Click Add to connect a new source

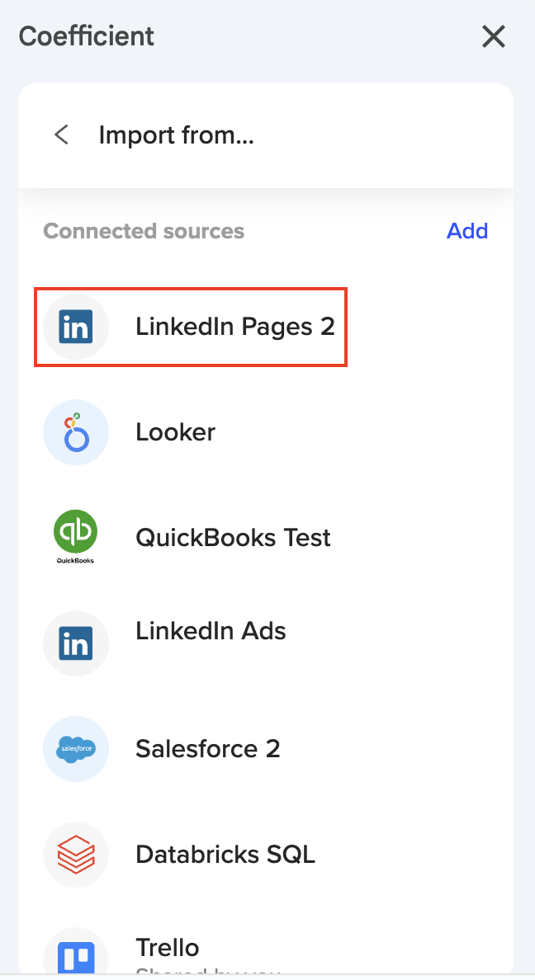click(x=467, y=231)
